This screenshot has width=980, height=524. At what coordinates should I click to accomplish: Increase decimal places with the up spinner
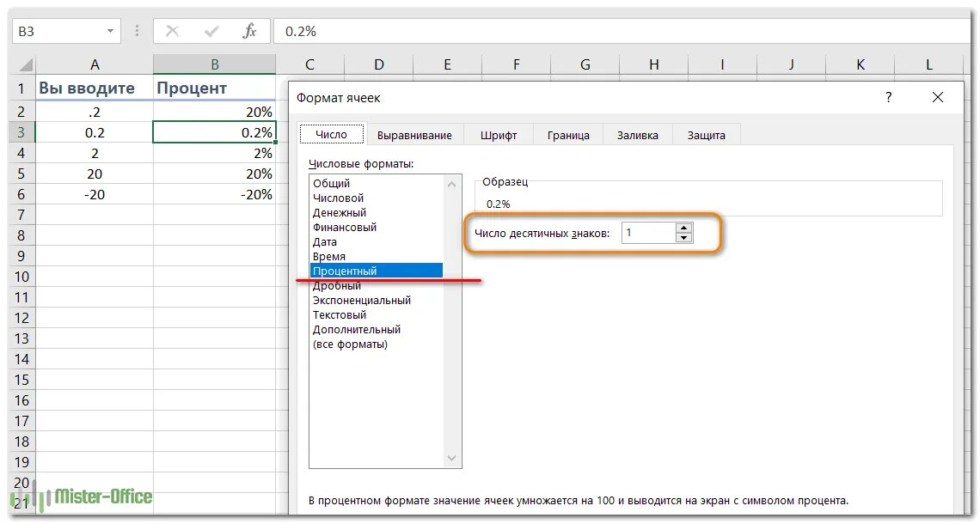(683, 228)
